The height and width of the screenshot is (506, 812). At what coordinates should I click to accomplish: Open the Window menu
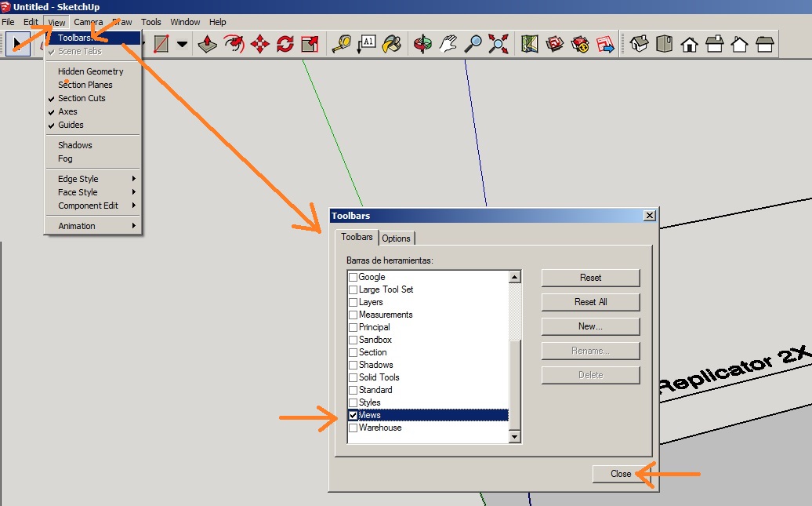point(186,22)
